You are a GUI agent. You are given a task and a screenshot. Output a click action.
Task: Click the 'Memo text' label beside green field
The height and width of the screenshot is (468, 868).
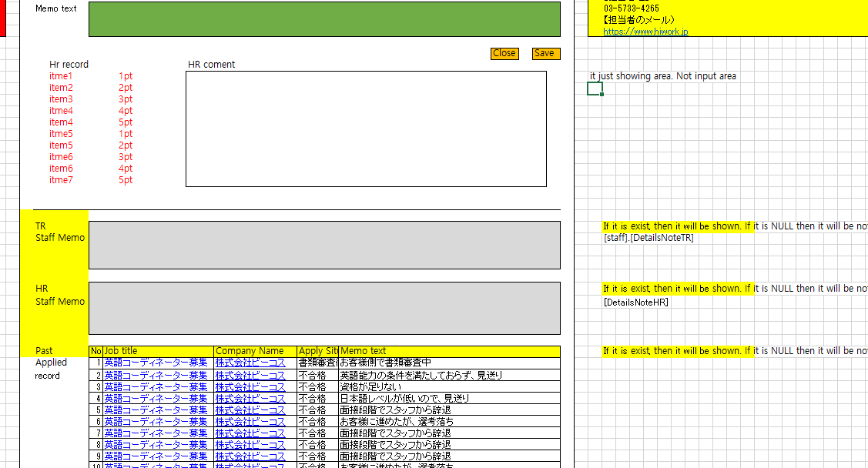[x=56, y=8]
